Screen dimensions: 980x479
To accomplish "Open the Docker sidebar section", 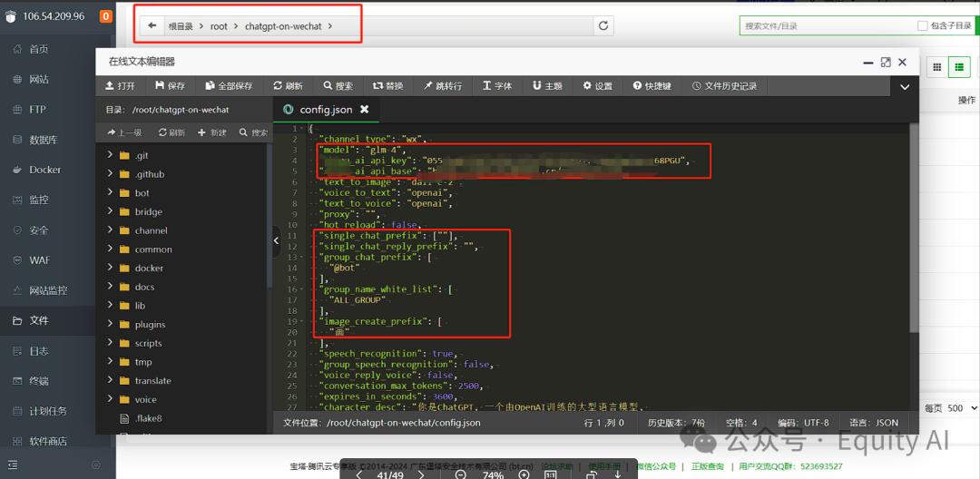I will tap(45, 170).
